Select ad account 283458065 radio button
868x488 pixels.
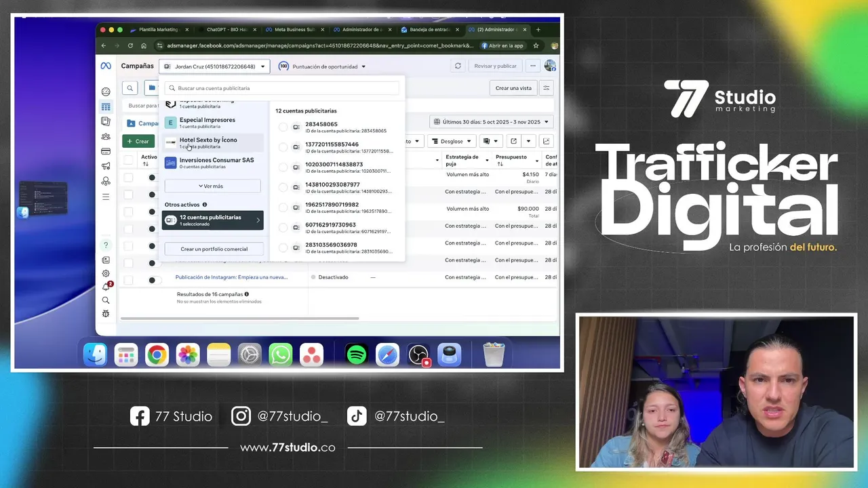coord(283,127)
